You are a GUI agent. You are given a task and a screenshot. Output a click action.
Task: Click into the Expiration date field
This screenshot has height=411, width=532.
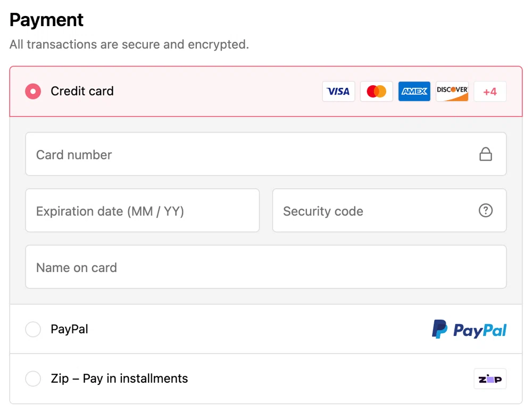[x=142, y=211]
